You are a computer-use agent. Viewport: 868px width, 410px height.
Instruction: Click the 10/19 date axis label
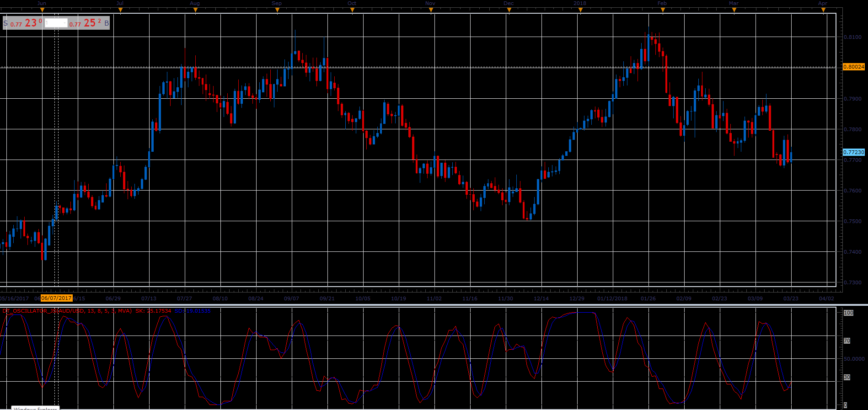[x=398, y=298]
